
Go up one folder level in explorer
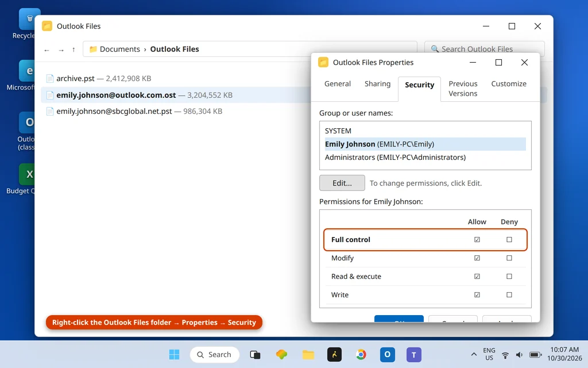[73, 49]
